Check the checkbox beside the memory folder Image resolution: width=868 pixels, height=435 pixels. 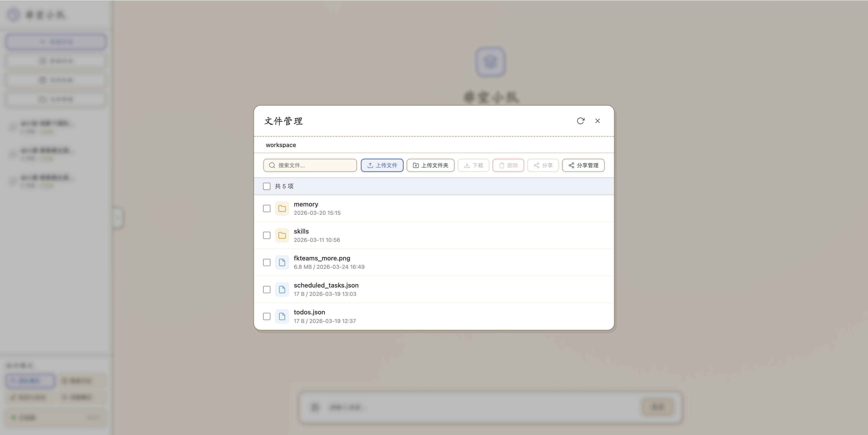(267, 208)
